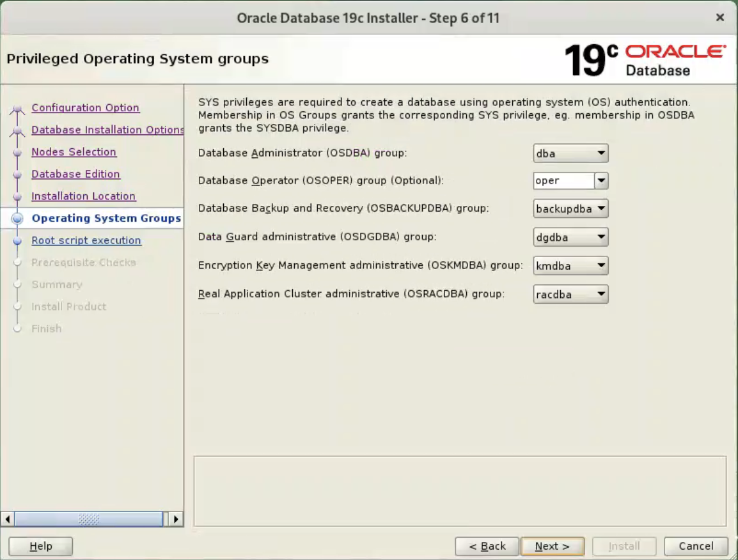Open the Installation Location step
The width and height of the screenshot is (738, 560).
click(x=84, y=196)
